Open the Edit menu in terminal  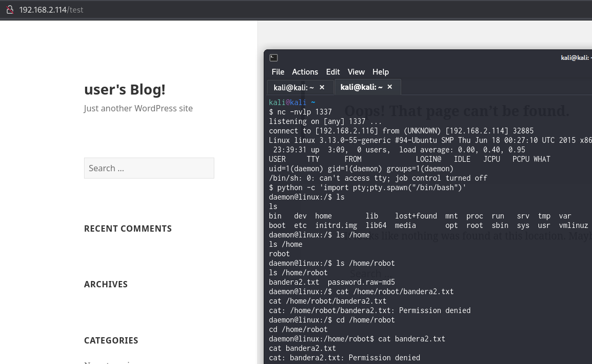click(x=333, y=72)
